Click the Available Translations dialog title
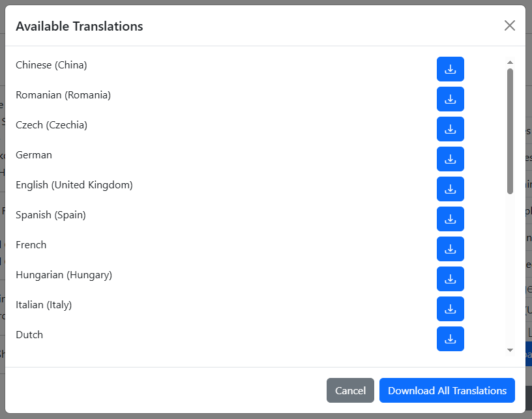The image size is (532, 419). (80, 26)
